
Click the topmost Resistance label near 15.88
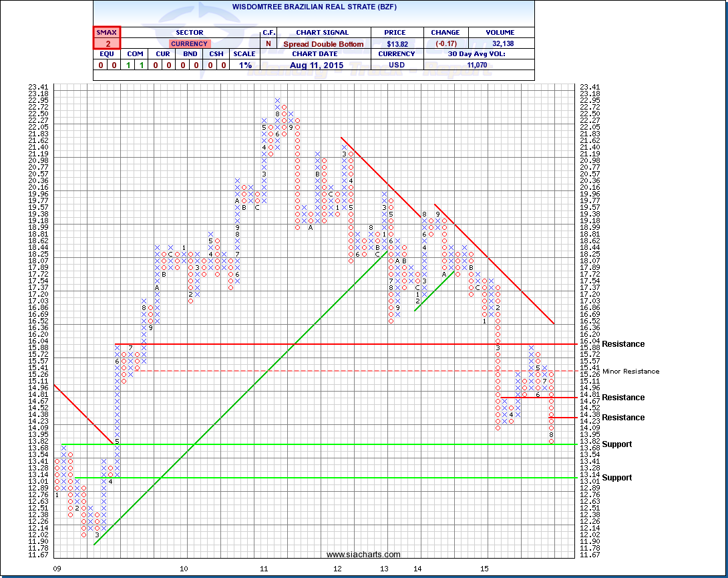pyautogui.click(x=623, y=344)
